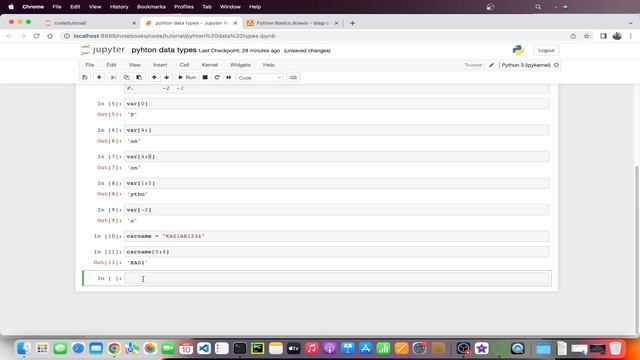Select the cell containing var[4:]

pyautogui.click(x=337, y=130)
